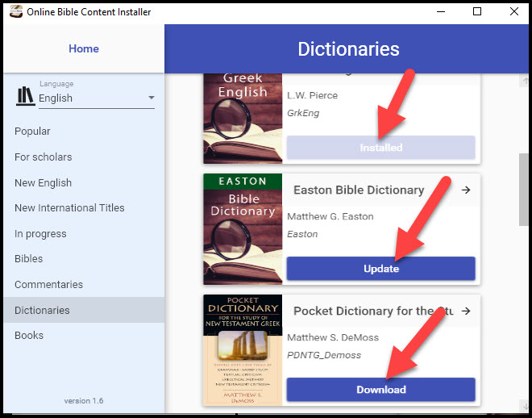The image size is (532, 418).
Task: Click the Greek English cover thumbnail
Action: (x=243, y=119)
